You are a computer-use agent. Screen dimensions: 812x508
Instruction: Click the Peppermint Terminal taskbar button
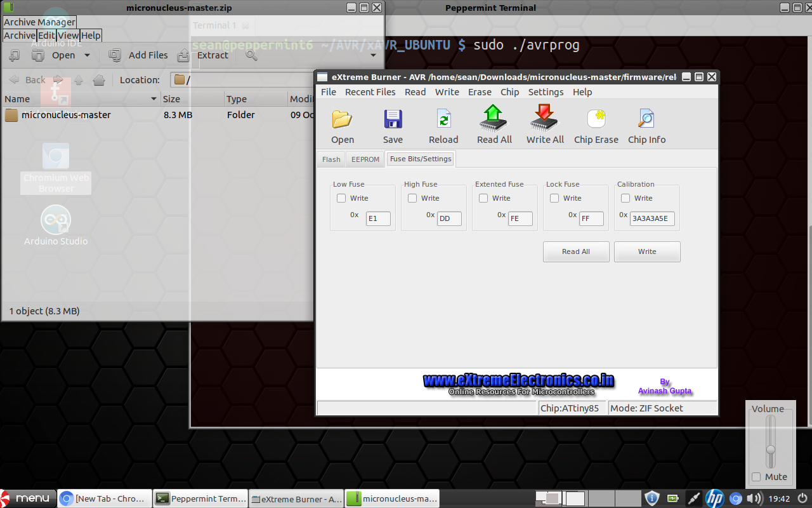[201, 498]
